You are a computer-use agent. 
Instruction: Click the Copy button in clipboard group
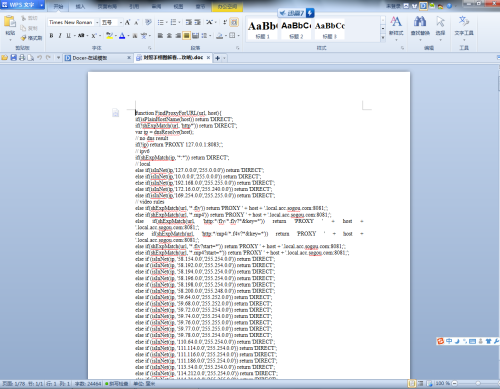point(29,28)
